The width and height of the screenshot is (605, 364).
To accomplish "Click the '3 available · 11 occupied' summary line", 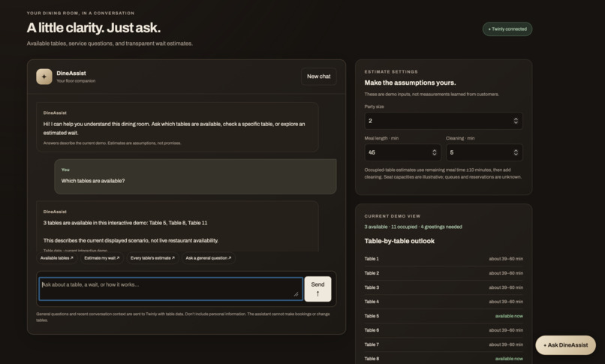I will [413, 227].
